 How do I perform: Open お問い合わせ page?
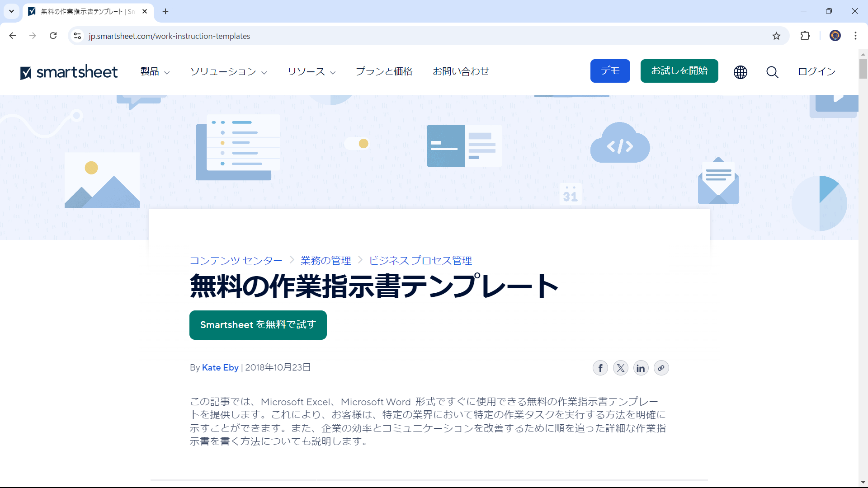click(x=461, y=71)
